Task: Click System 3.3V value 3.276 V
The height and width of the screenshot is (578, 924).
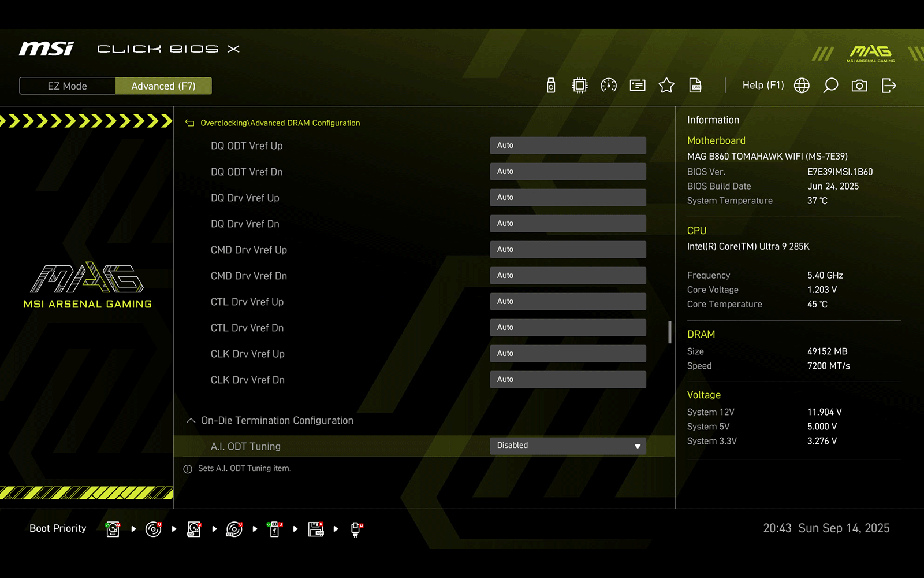Action: click(x=822, y=441)
